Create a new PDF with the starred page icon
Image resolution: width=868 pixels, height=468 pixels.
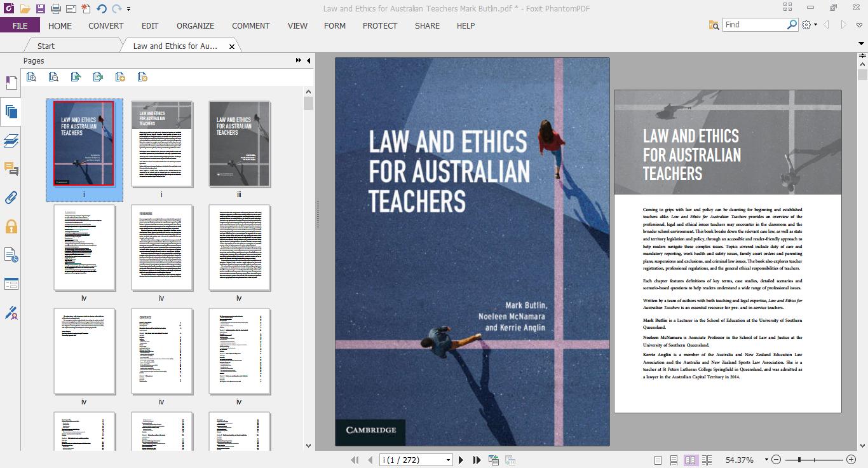[86, 9]
